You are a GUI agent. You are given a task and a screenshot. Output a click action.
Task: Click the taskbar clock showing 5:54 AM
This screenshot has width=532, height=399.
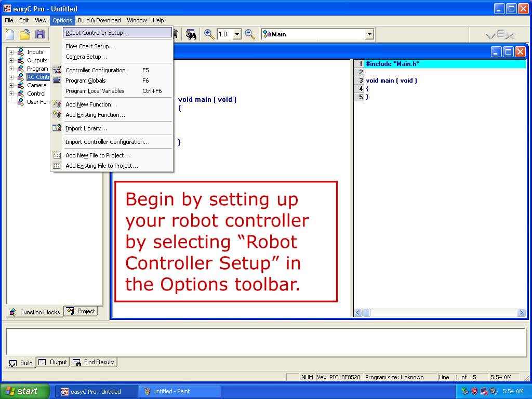513,391
